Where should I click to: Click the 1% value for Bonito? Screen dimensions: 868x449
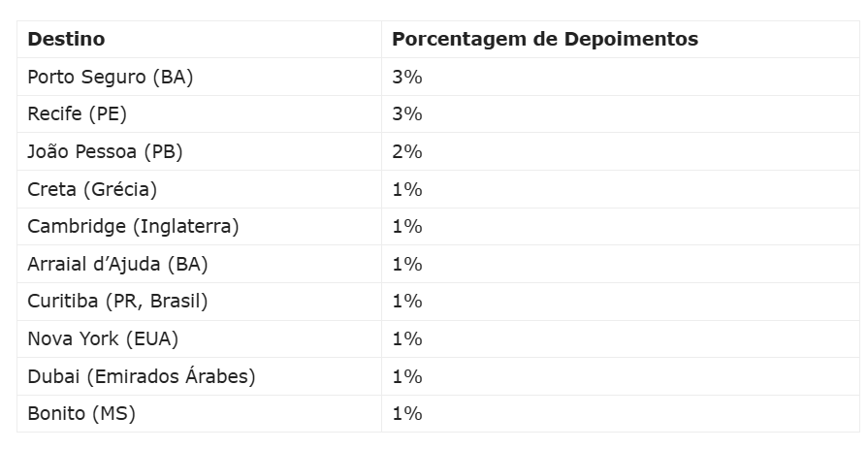pyautogui.click(x=407, y=413)
